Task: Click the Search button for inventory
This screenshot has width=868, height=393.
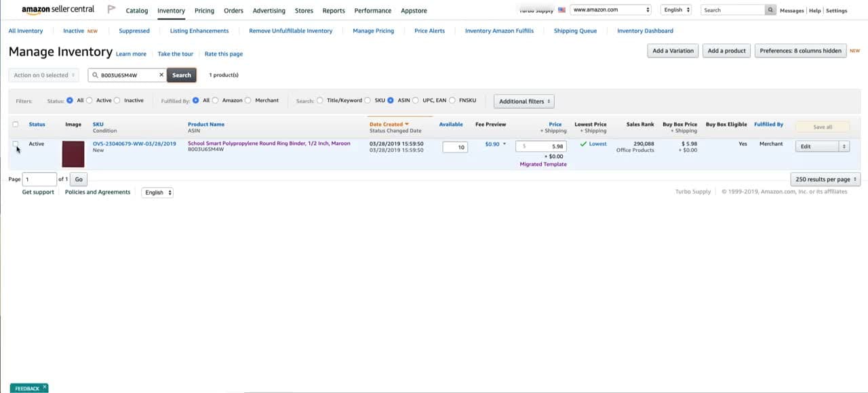Action: [182, 75]
